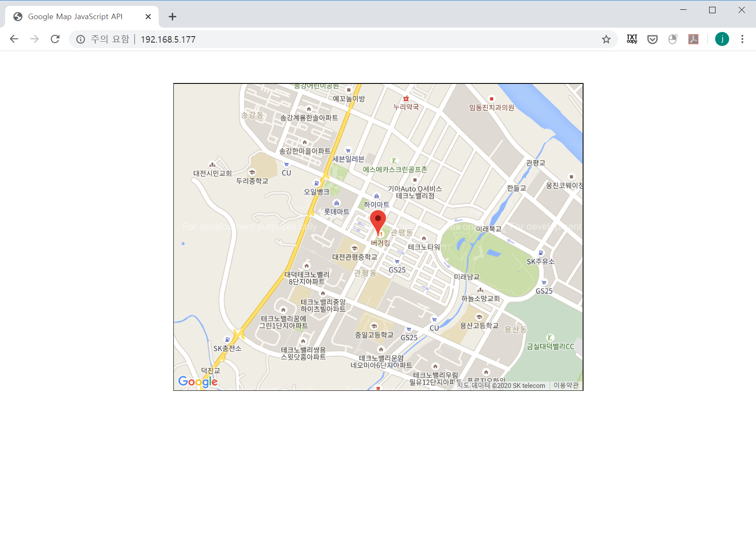Click the 테크노타워 label

click(x=424, y=247)
